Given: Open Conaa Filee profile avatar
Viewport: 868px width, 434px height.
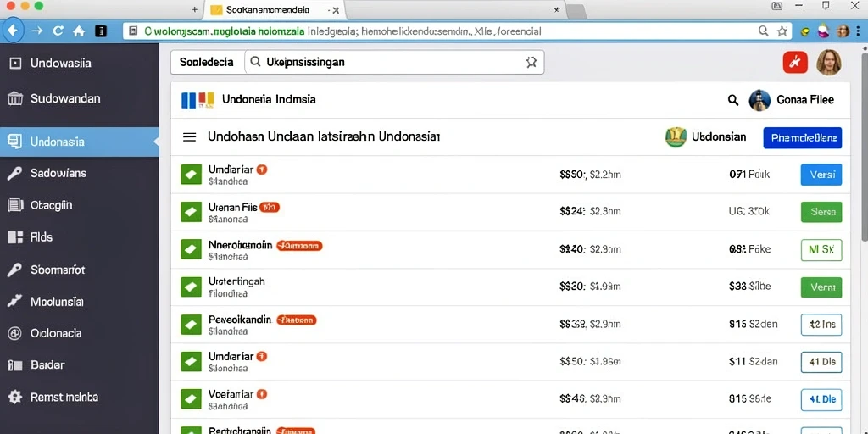Looking at the screenshot, I should tap(759, 100).
